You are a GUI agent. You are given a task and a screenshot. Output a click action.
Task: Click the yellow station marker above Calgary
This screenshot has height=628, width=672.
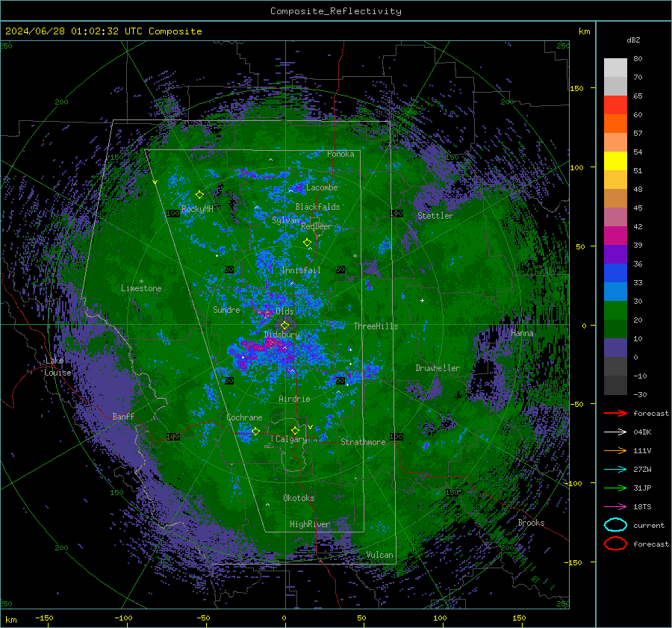[x=295, y=430]
